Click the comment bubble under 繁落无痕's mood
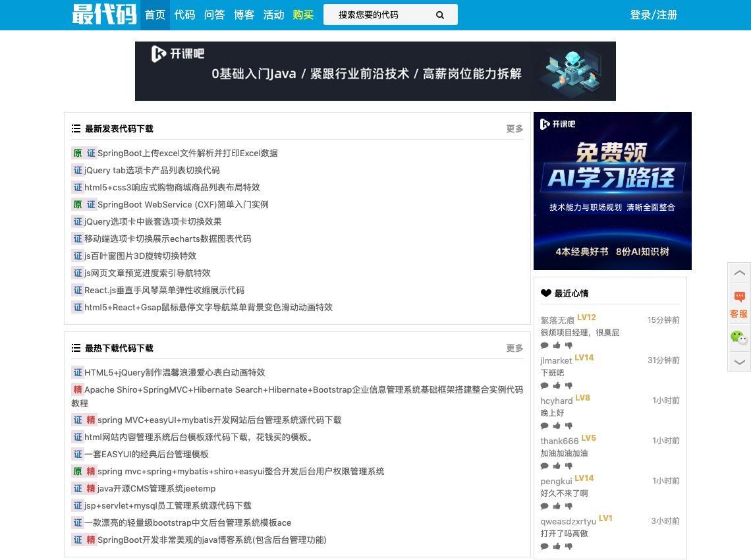 pyautogui.click(x=545, y=345)
